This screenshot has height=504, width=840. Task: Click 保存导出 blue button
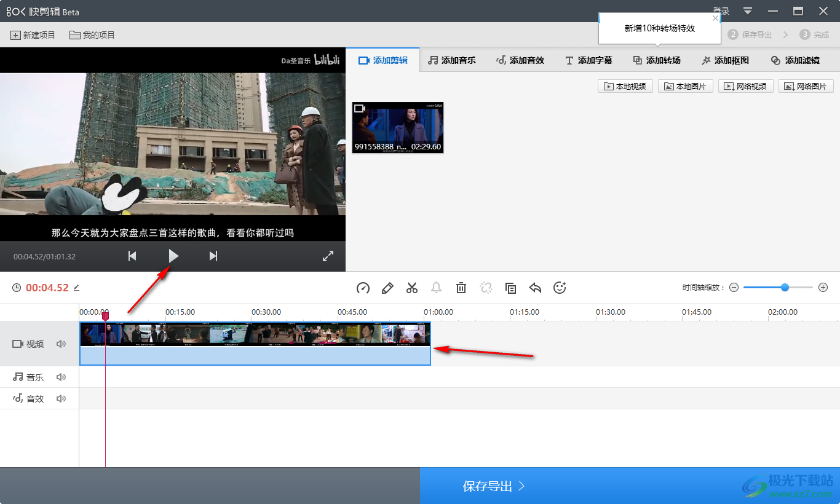630,486
